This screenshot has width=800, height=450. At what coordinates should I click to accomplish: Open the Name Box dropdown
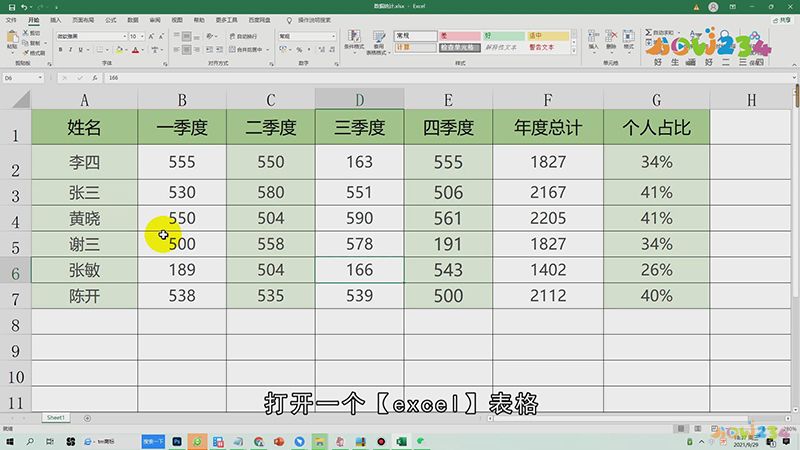(x=40, y=78)
